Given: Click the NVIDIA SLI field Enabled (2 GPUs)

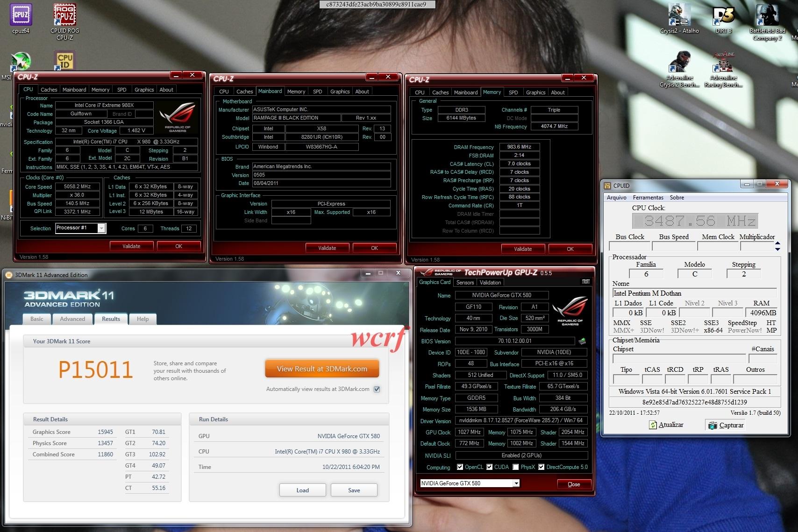Looking at the screenshot, I should point(521,455).
